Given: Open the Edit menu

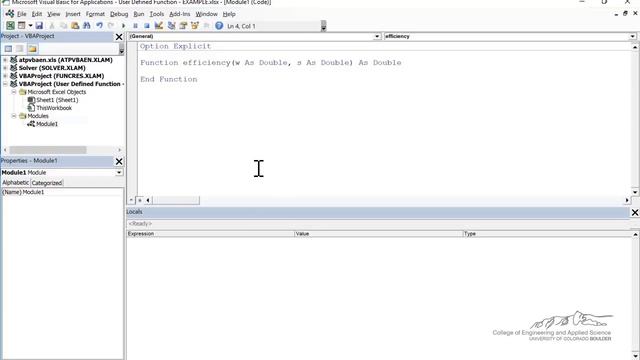Looking at the screenshot, I should point(37,14).
